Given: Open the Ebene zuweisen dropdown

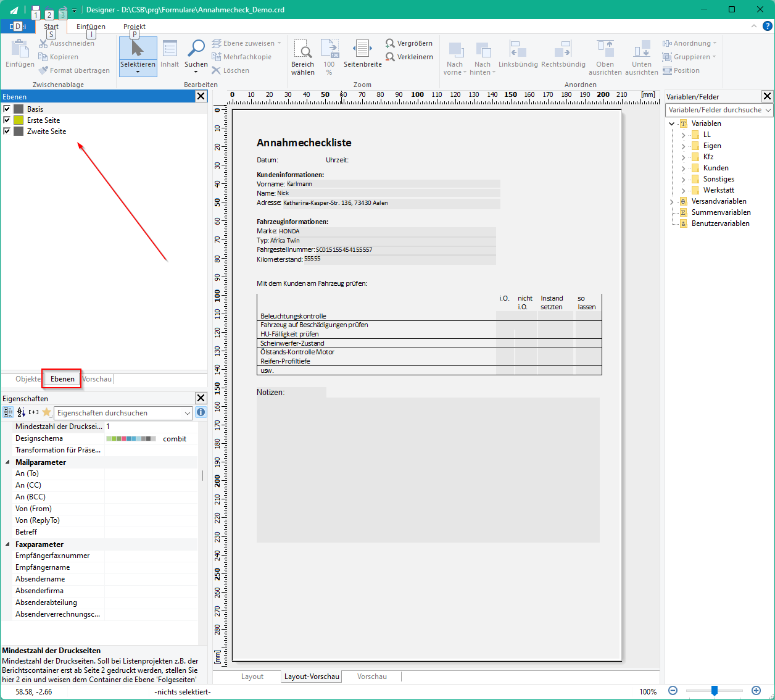Looking at the screenshot, I should click(246, 43).
